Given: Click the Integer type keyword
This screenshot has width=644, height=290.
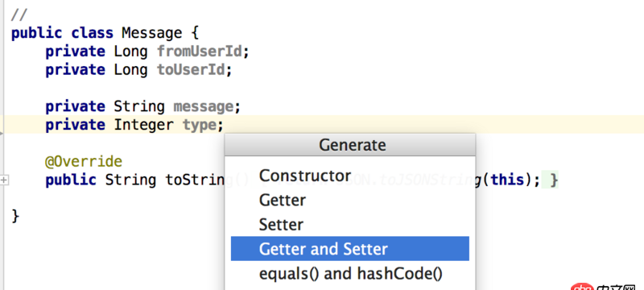Looking at the screenshot, I should point(143,125).
